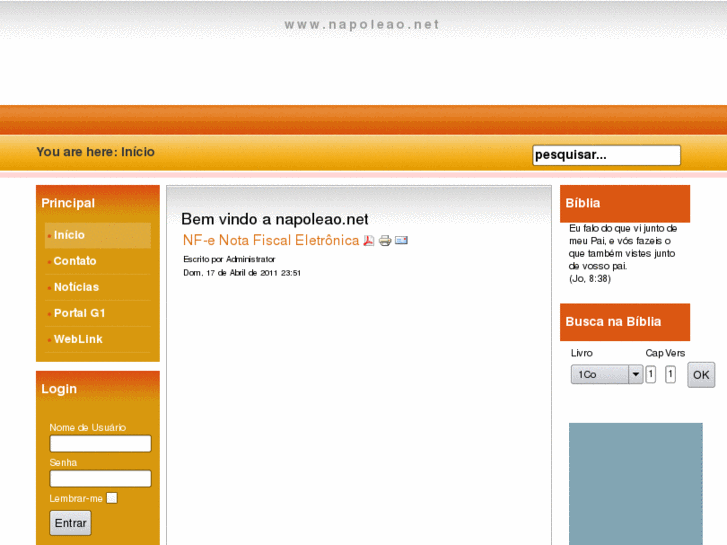Open WebLink in the Principal menu
The height and width of the screenshot is (545, 727).
tap(98, 339)
